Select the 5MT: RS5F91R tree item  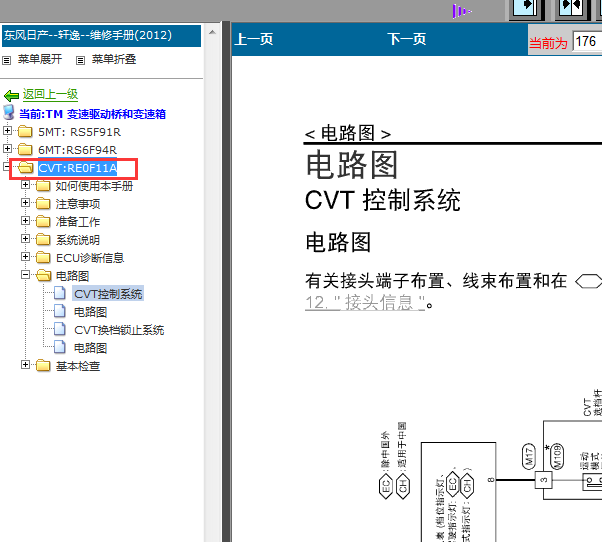tap(79, 132)
